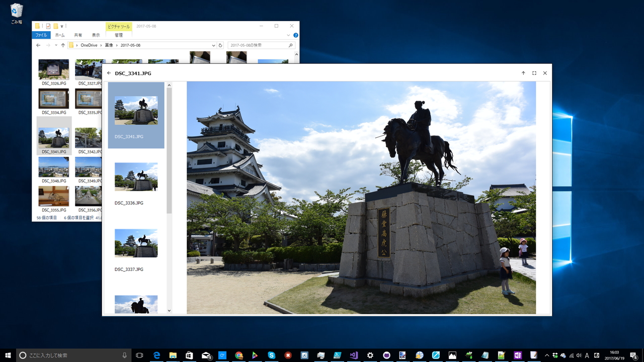Mute audio via the taskbar speaker icon
The height and width of the screenshot is (362, 644).
579,355
